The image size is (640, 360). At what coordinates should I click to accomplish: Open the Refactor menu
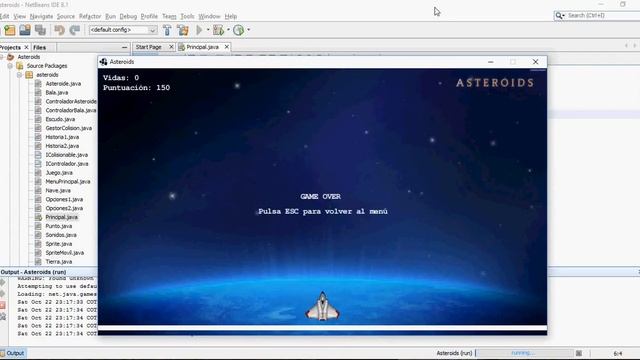coord(90,16)
